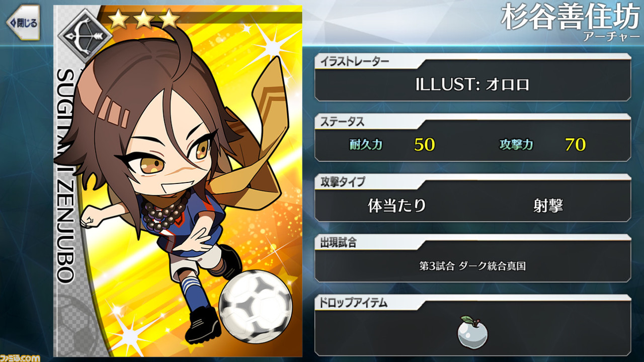The height and width of the screenshot is (362, 644).
Task: Click 第3試合 ダーク統合真国 match text
Action: (472, 266)
